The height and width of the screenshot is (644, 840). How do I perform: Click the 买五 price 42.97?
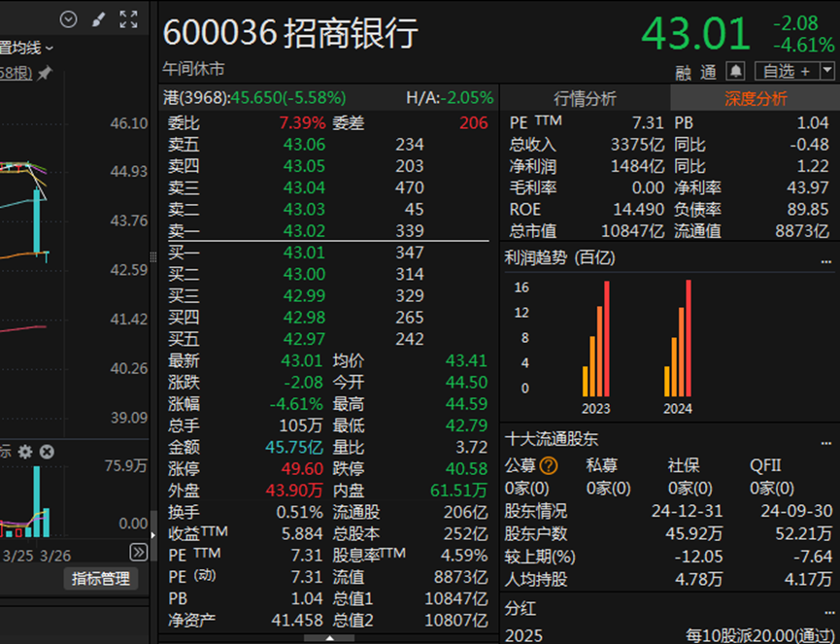304,339
